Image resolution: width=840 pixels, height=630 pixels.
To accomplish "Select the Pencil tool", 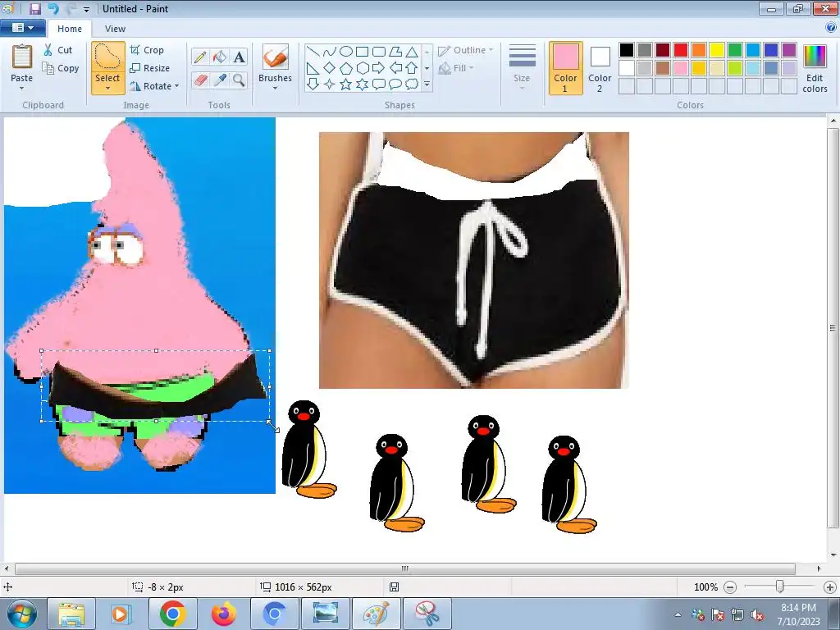I will pyautogui.click(x=200, y=57).
